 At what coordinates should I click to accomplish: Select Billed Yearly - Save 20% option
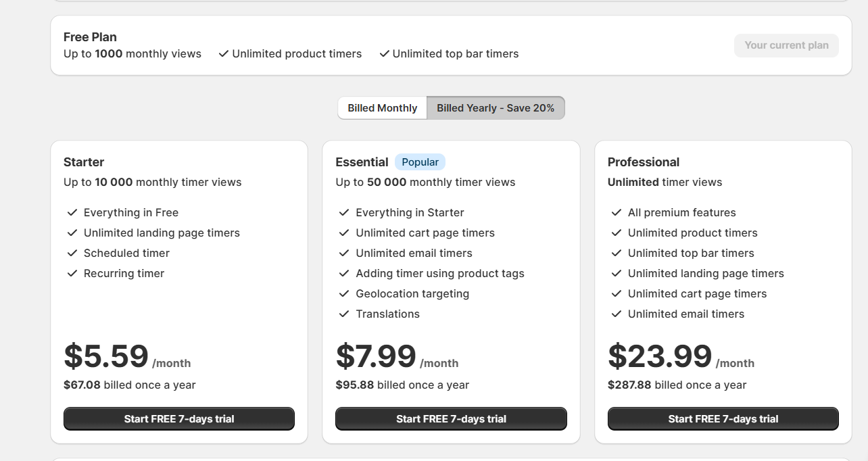pos(496,108)
